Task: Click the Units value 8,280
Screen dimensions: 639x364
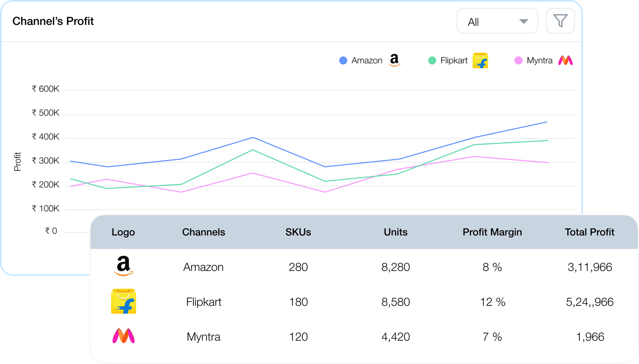Action: (x=395, y=267)
